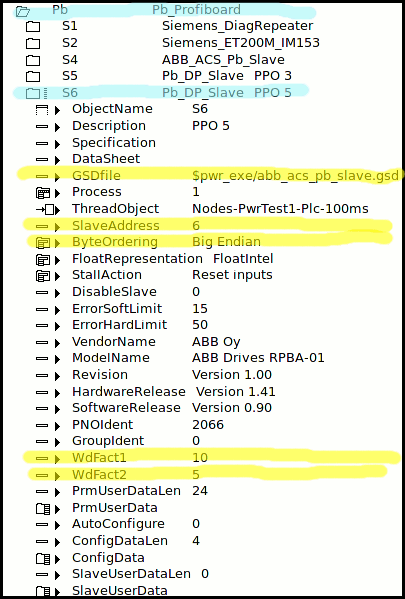Click the folder icon next to S4 ABB_ACS_Pb_Slave
This screenshot has height=599, width=405.
click(33, 60)
